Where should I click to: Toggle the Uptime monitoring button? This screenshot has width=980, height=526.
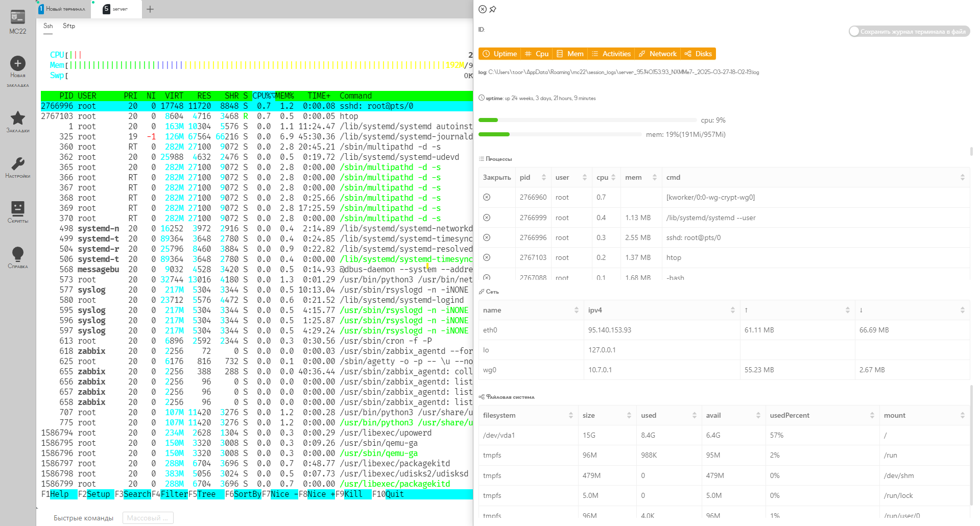tap(499, 54)
